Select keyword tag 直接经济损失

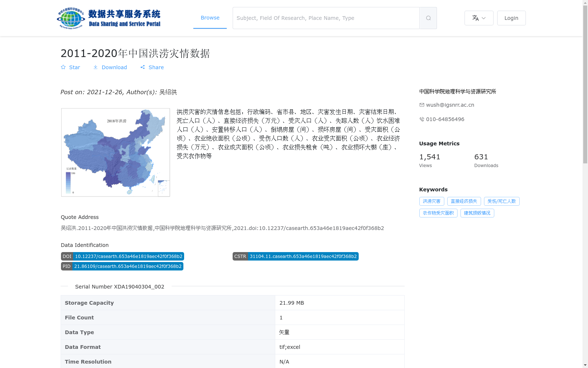pyautogui.click(x=464, y=201)
